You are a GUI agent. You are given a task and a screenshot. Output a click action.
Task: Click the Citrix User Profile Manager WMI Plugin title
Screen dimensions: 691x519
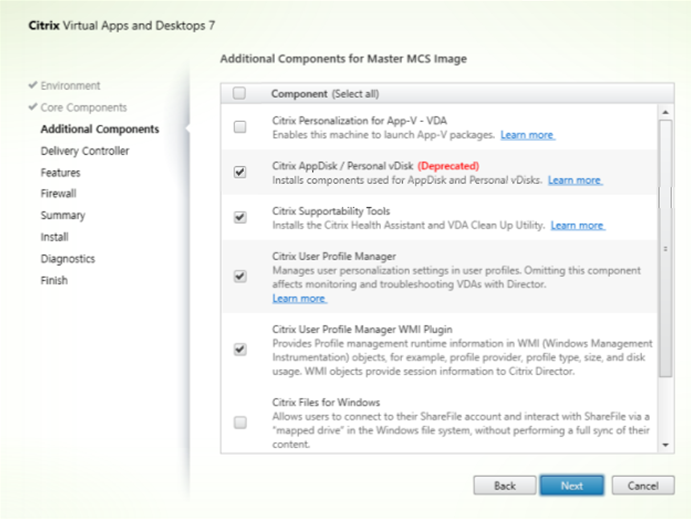[x=362, y=330]
